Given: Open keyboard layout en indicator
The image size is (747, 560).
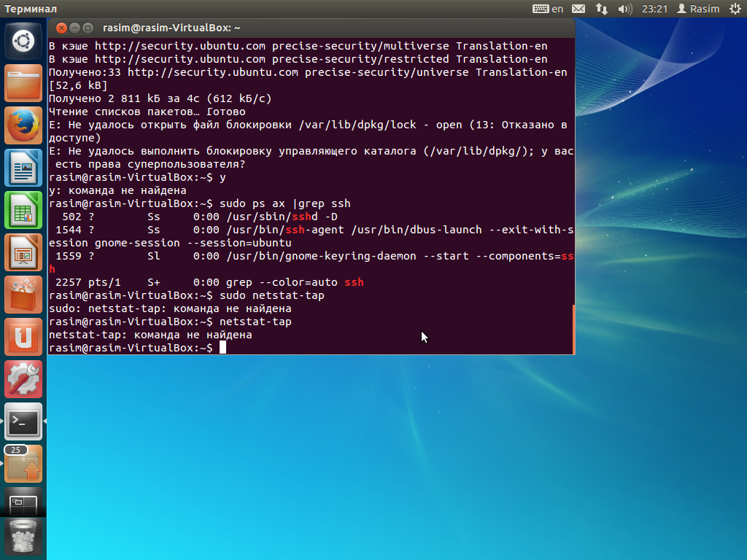Looking at the screenshot, I should [x=548, y=9].
